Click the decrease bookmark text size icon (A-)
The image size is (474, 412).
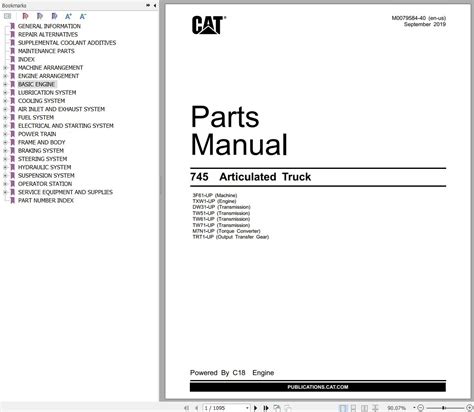point(83,16)
